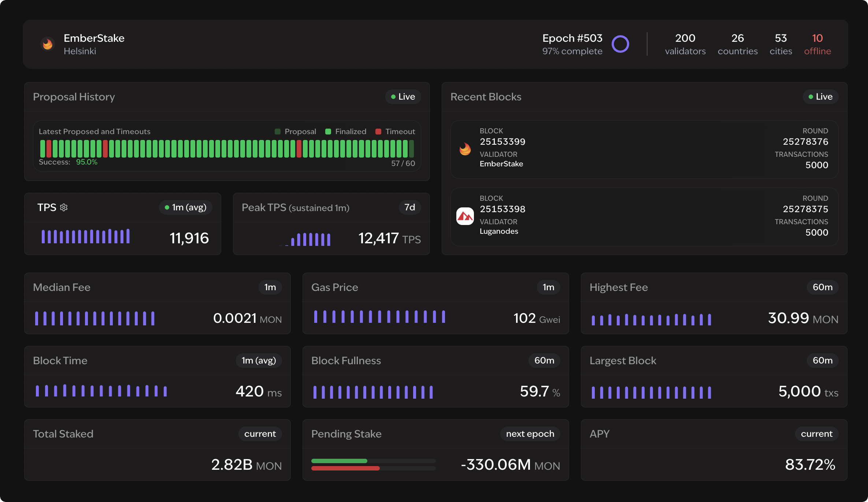
Task: Click the 10 offline validators link
Action: click(818, 44)
